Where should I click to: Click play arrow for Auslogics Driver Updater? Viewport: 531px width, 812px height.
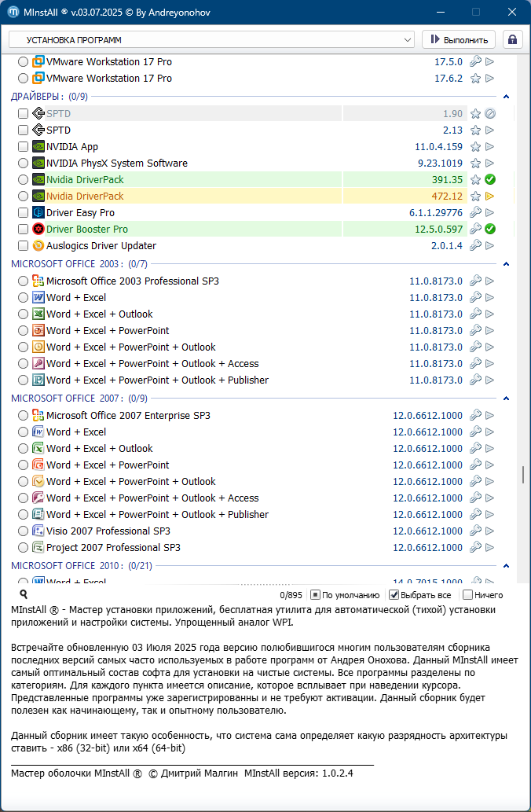tap(489, 245)
